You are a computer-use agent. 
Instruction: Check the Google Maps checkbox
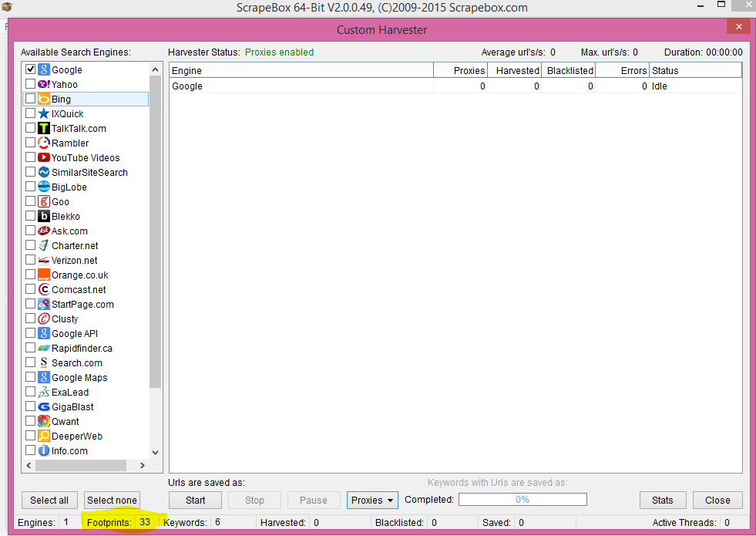coord(30,377)
